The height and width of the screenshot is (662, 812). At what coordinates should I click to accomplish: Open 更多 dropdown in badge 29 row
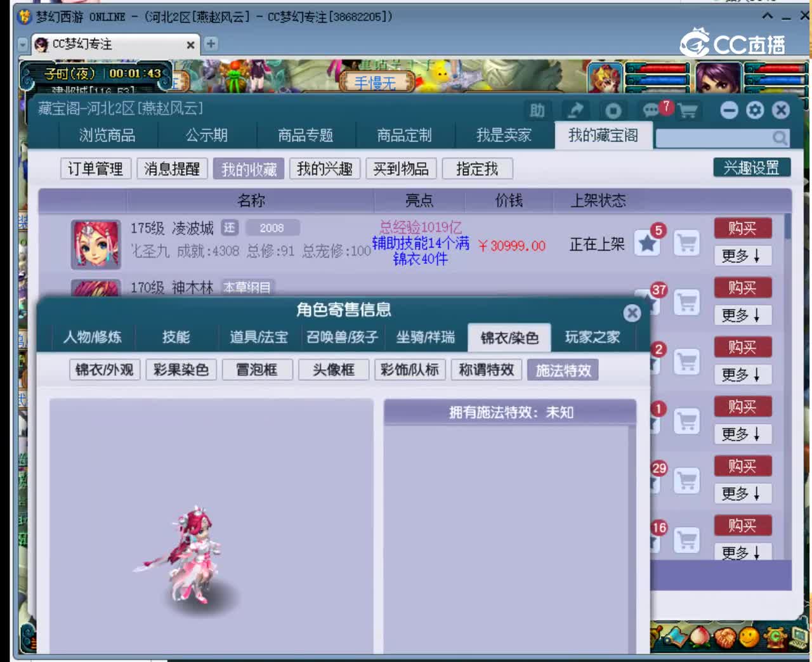click(742, 493)
